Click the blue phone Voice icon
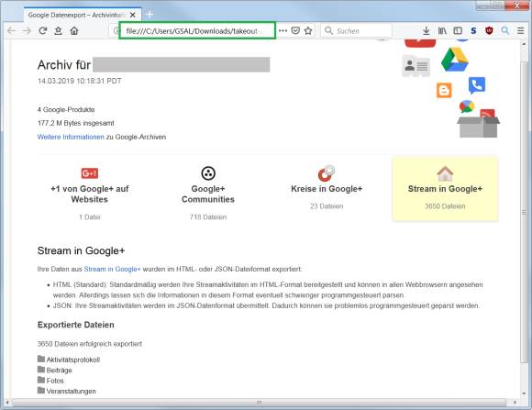This screenshot has height=410, width=532. coord(477,85)
